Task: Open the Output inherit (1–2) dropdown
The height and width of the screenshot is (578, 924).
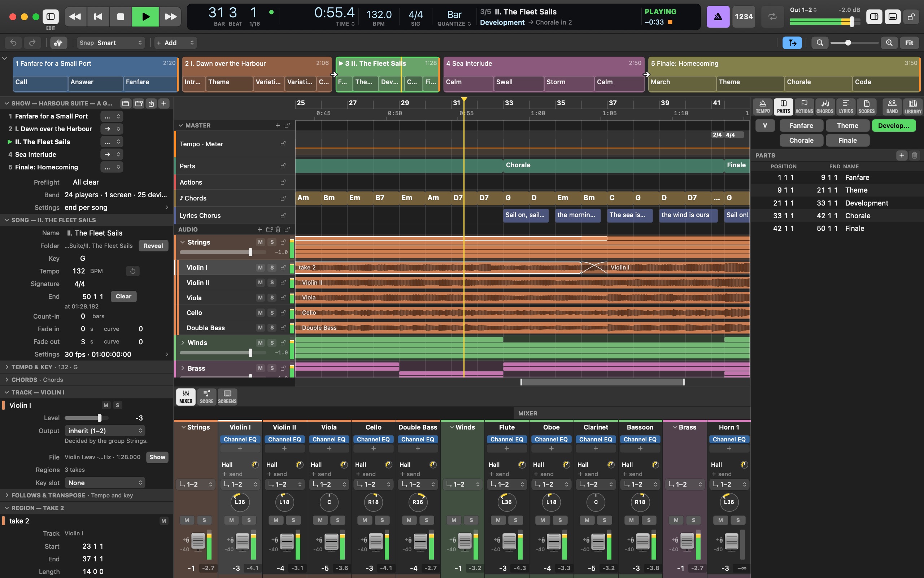Action: click(x=105, y=431)
